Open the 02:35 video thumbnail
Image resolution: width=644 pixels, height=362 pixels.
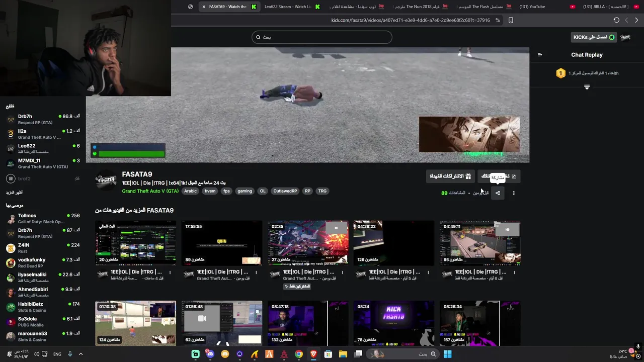[x=308, y=243]
